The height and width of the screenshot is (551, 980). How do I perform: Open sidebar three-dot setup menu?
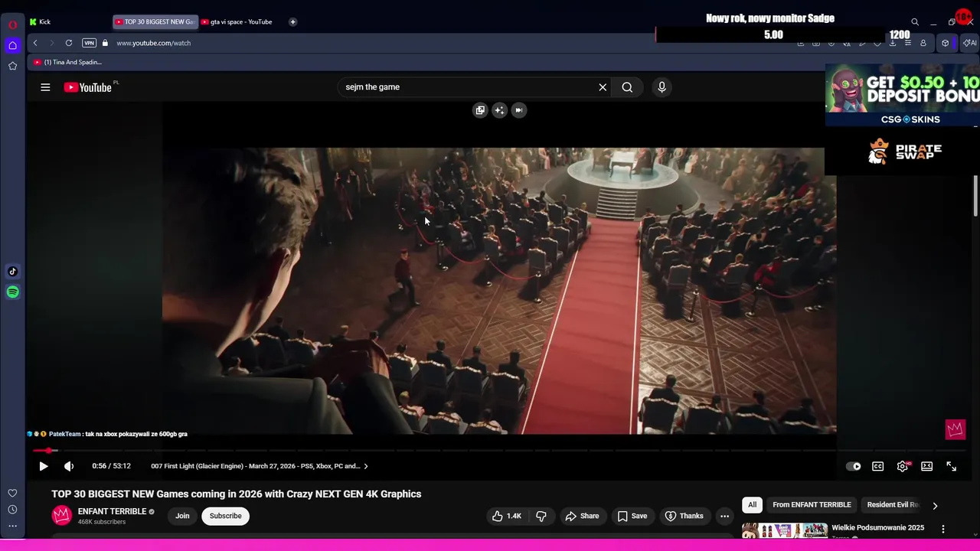point(12,527)
